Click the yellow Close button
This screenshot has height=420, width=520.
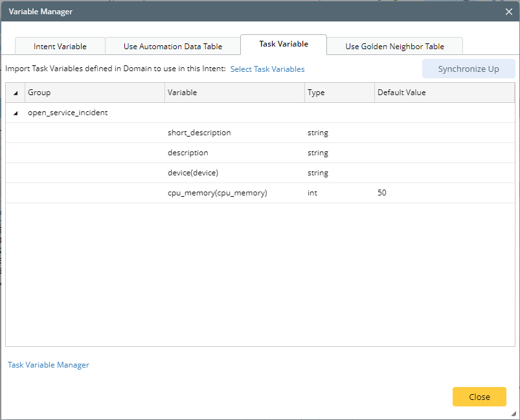[x=479, y=397]
